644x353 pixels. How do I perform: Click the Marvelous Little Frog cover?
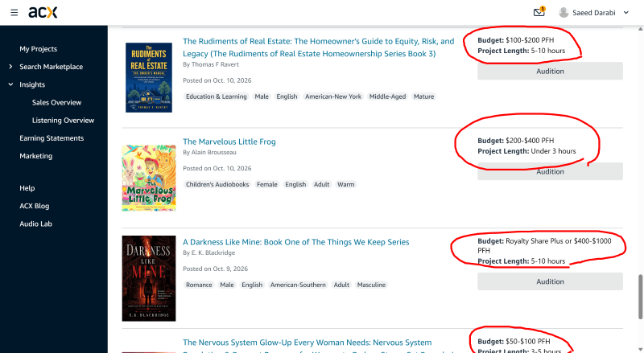[x=149, y=178]
